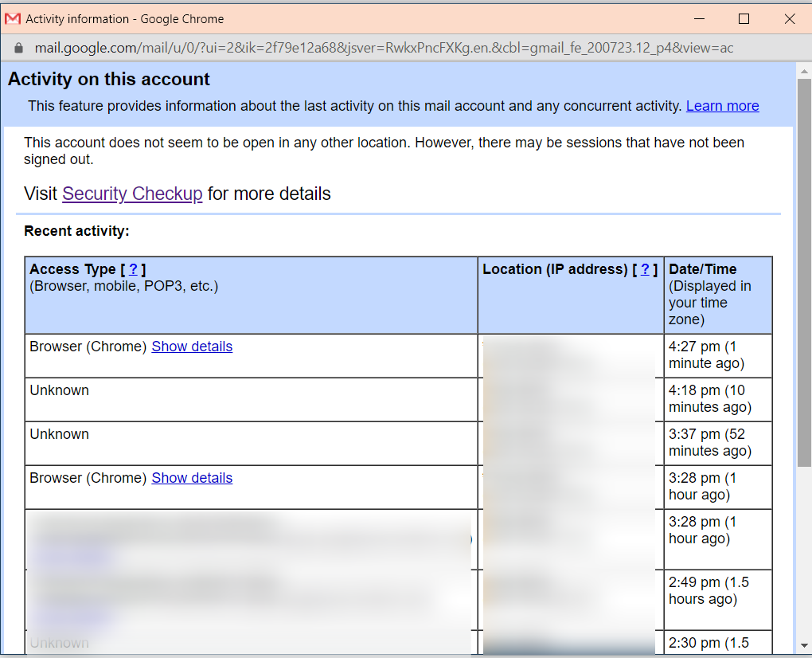Click the padlock icon beside the URL
812x658 pixels.
coord(19,48)
